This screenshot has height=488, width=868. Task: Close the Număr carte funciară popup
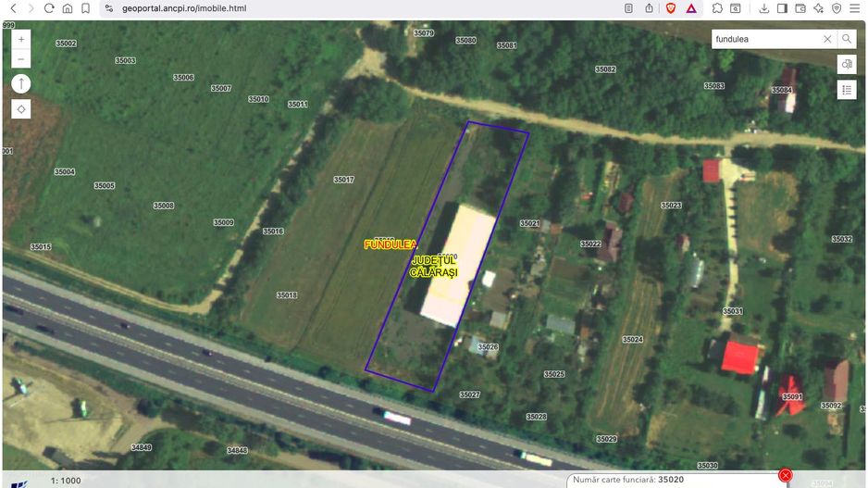tap(785, 475)
